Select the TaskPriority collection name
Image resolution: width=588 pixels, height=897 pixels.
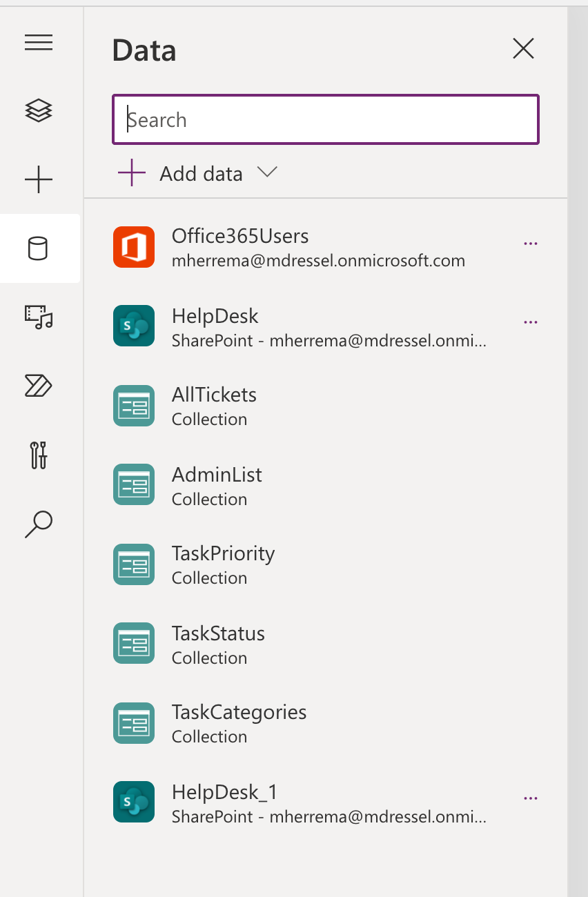(x=224, y=554)
